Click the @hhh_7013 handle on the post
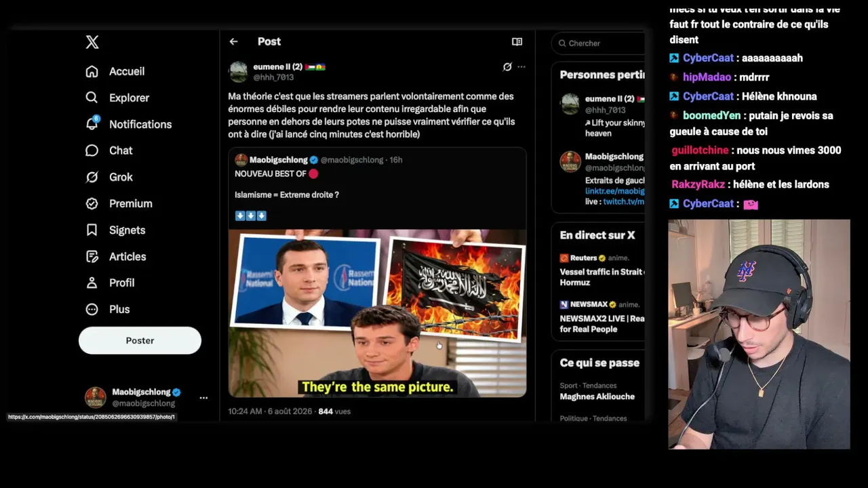The height and width of the screenshot is (488, 868). (x=273, y=77)
